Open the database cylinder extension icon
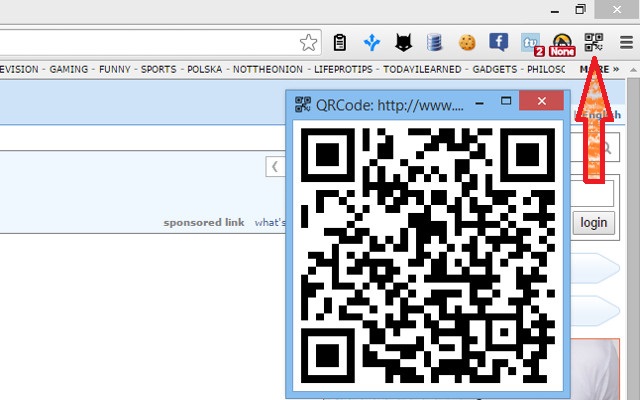The width and height of the screenshot is (640, 400). [434, 42]
